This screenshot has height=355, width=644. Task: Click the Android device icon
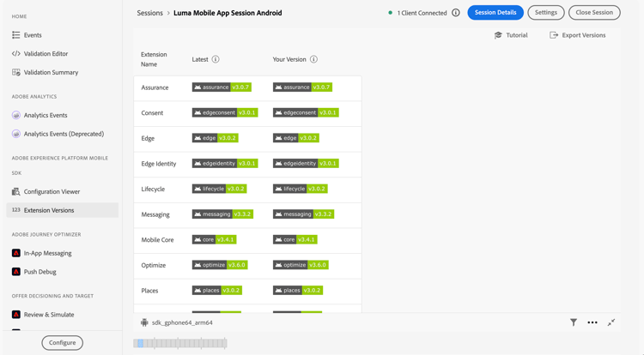pyautogui.click(x=144, y=322)
